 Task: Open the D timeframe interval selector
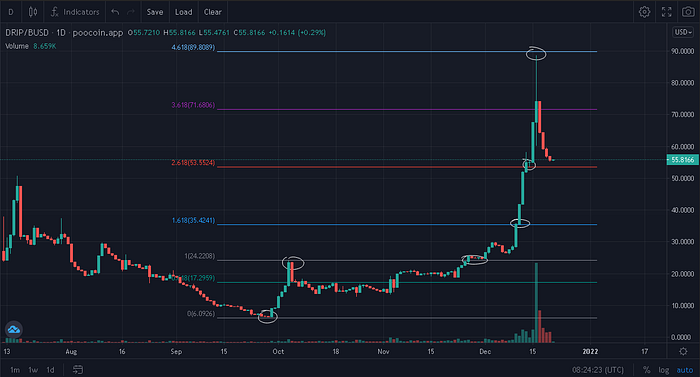tap(11, 12)
